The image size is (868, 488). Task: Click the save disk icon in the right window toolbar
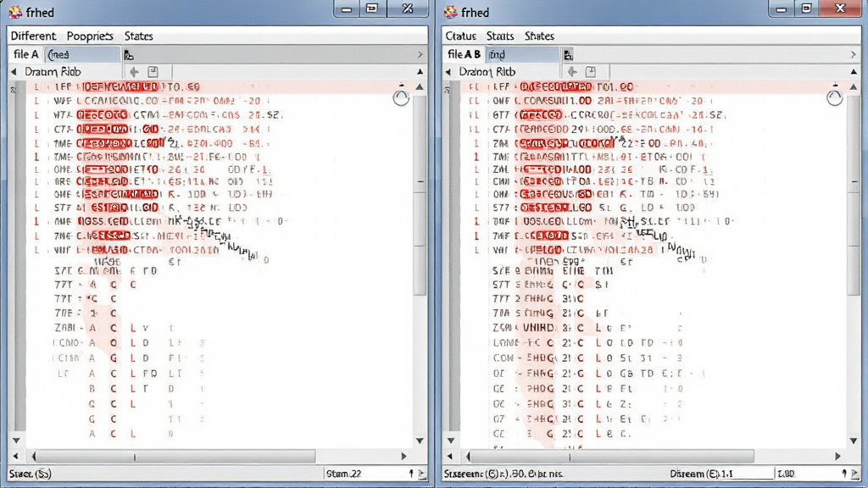pyautogui.click(x=591, y=72)
